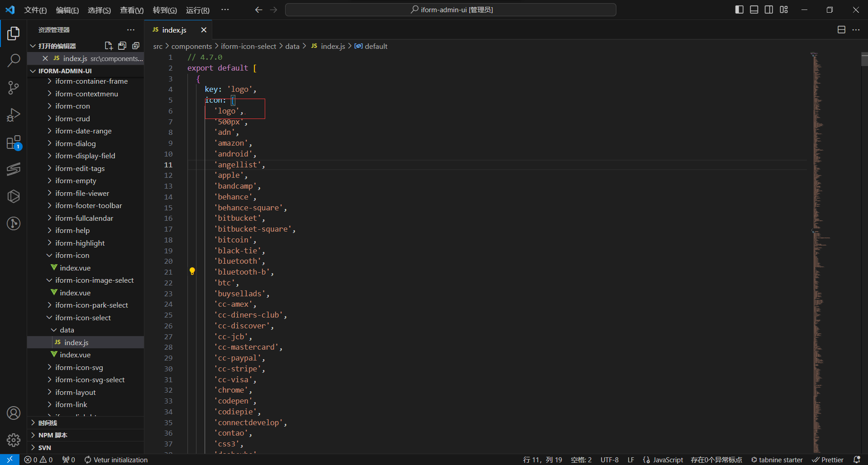Open Run and Debug view
868x465 pixels.
[14, 115]
